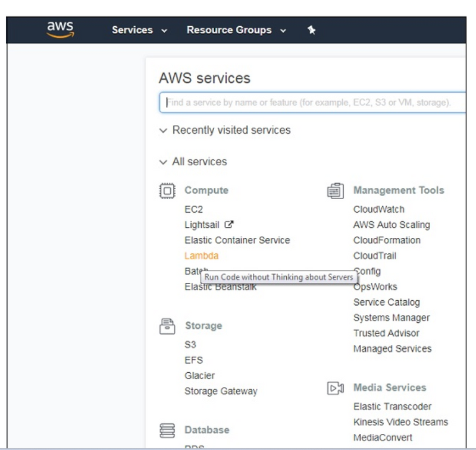Click the Media Services video icon
This screenshot has width=476, height=450.
tap(336, 388)
